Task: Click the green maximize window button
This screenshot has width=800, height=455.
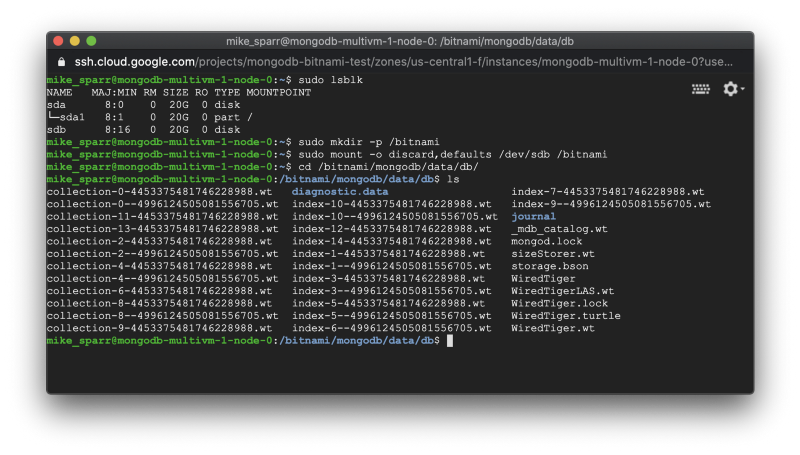Action: 91,41
